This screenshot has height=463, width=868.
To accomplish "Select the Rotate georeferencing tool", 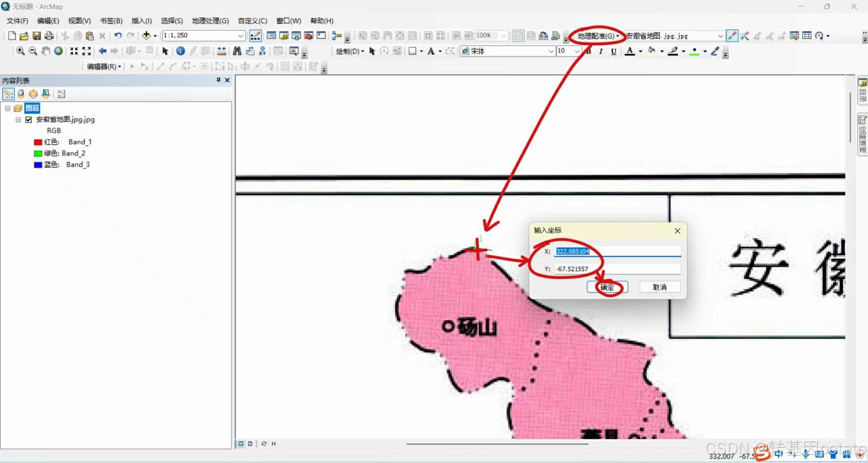I will pyautogui.click(x=820, y=36).
